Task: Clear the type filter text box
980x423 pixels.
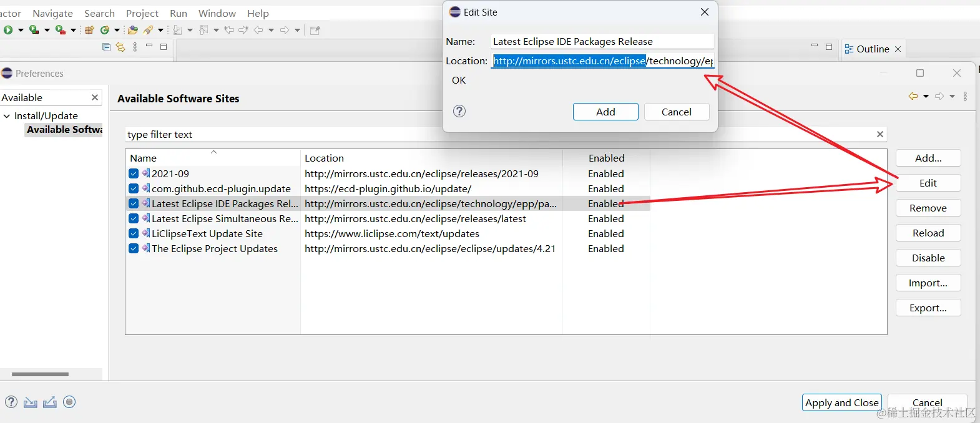Action: pos(880,134)
